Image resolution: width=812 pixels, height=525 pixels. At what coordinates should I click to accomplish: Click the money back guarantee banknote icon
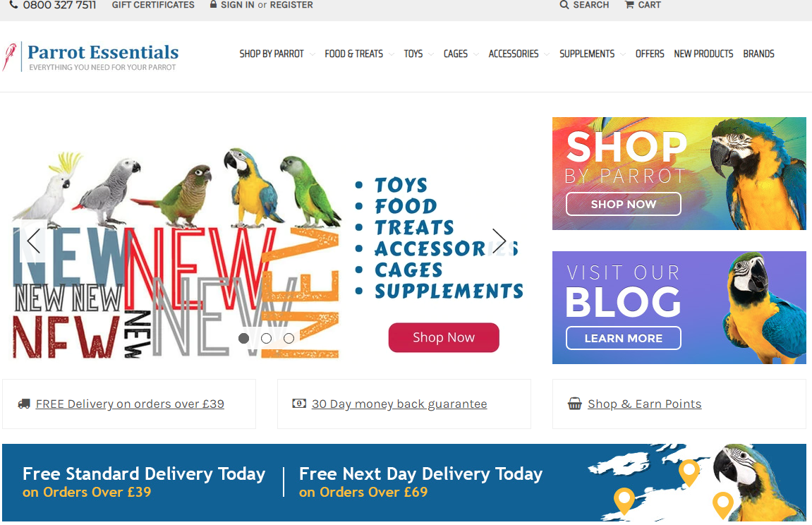299,404
